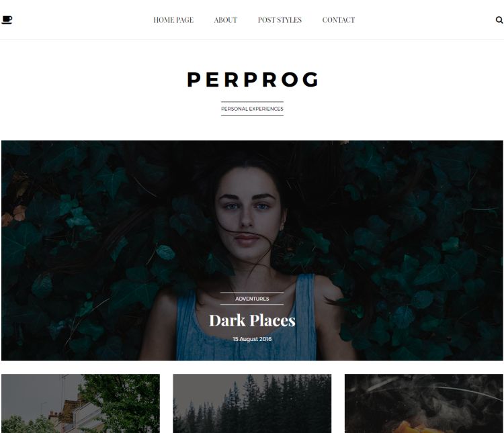The width and height of the screenshot is (504, 433).
Task: Open the CONTACT page link
Action: coord(339,20)
